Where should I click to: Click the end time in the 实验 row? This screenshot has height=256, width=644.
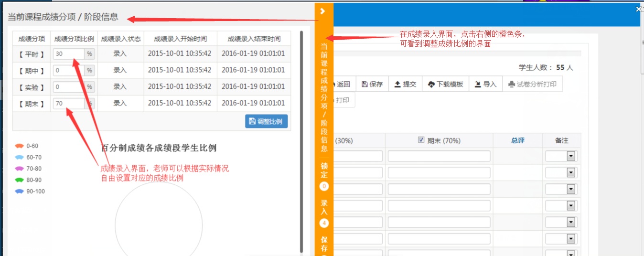click(x=253, y=86)
